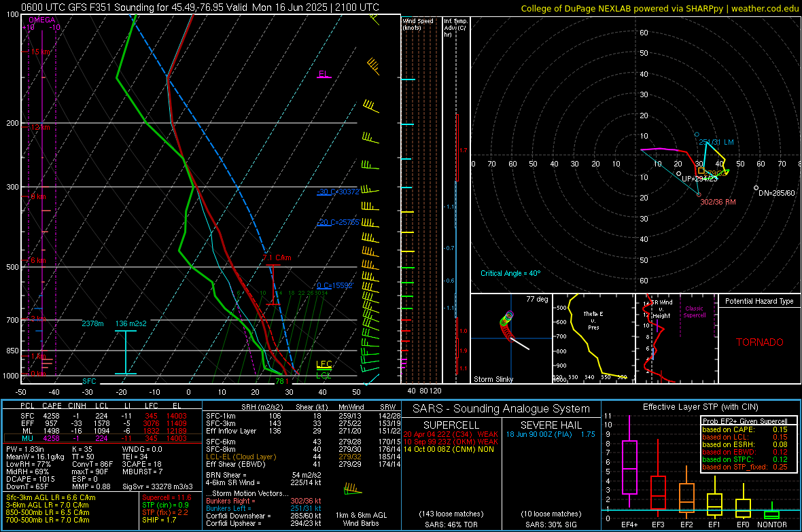
Task: Click the Storm Slinky panel label
Action: pyautogui.click(x=493, y=379)
